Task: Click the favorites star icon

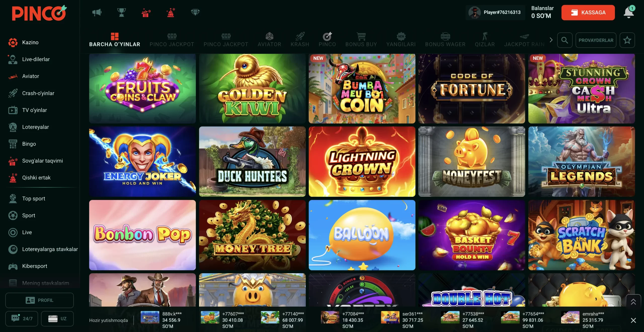Action: pos(627,40)
